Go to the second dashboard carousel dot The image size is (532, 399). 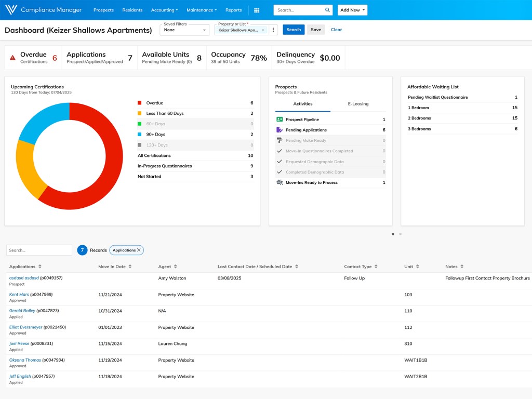click(x=400, y=234)
